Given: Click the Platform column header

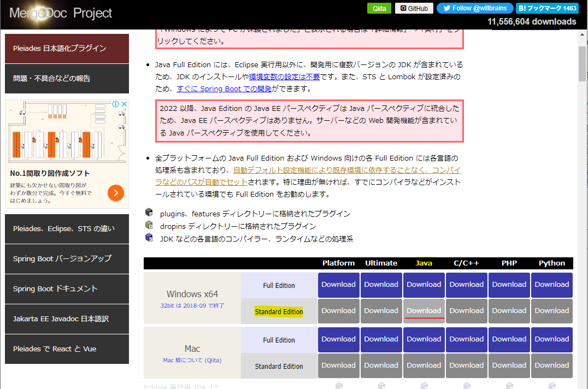Looking at the screenshot, I should (339, 263).
